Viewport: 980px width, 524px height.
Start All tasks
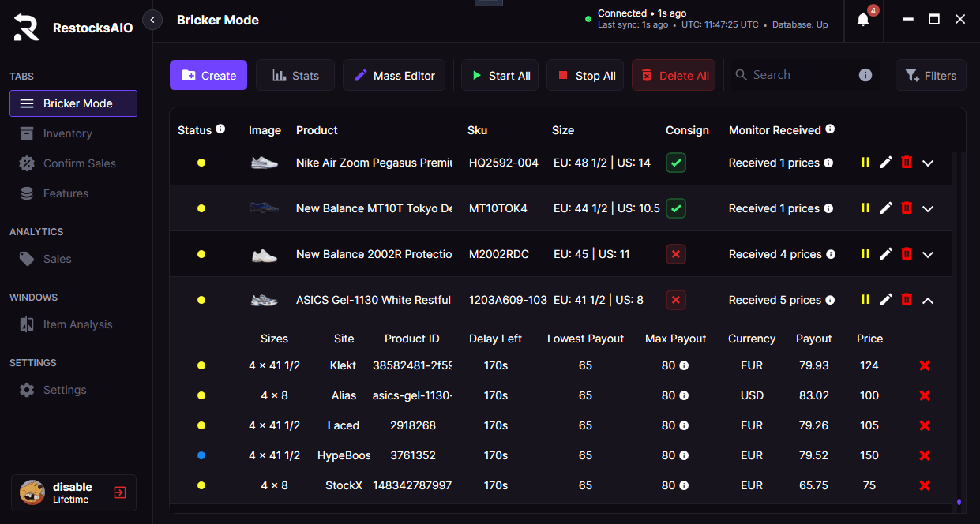[x=501, y=75]
